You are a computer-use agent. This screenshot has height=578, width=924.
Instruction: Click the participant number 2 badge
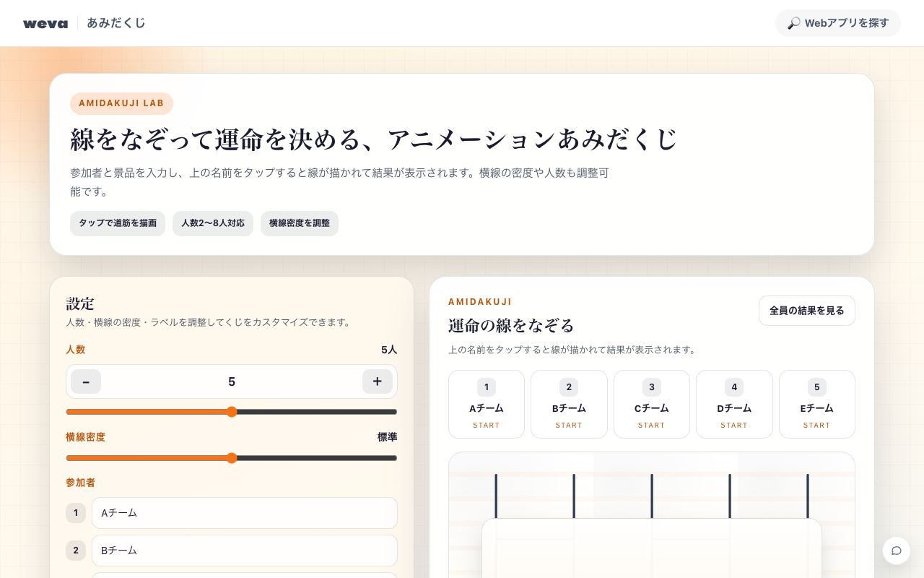(76, 551)
